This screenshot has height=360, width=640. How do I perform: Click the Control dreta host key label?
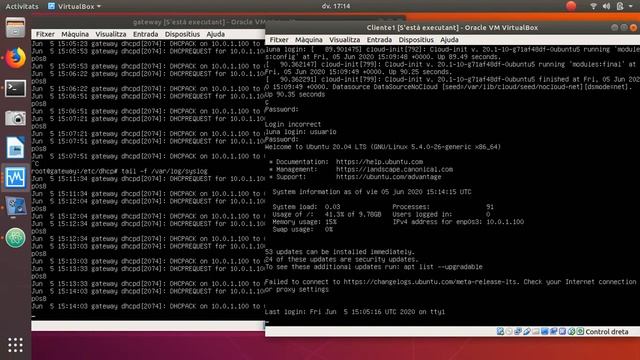point(607,332)
